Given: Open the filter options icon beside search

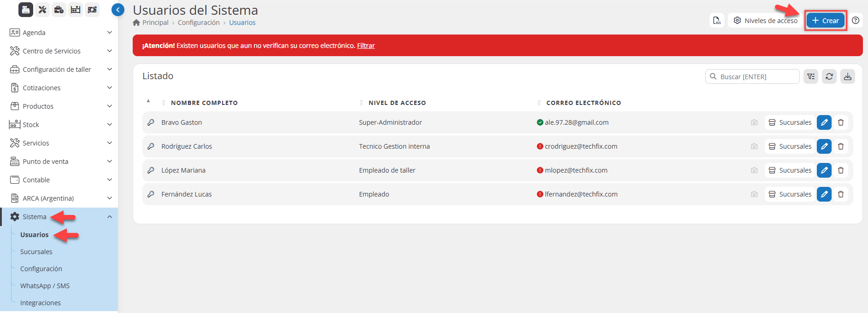Looking at the screenshot, I should [x=811, y=76].
